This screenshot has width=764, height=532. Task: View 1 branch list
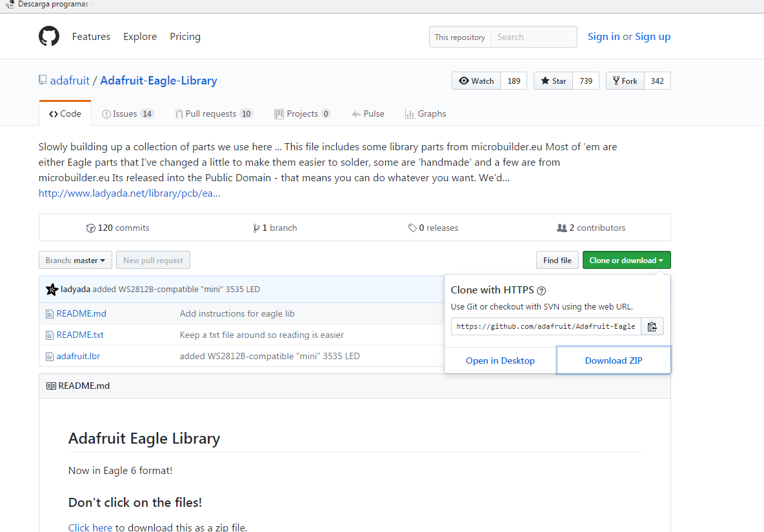tap(275, 228)
